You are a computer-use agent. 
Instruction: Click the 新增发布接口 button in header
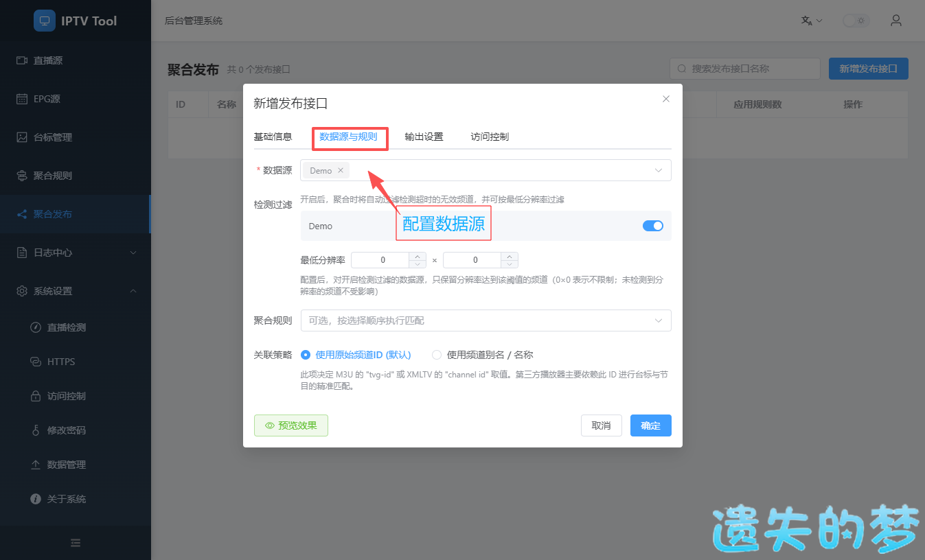coord(869,69)
